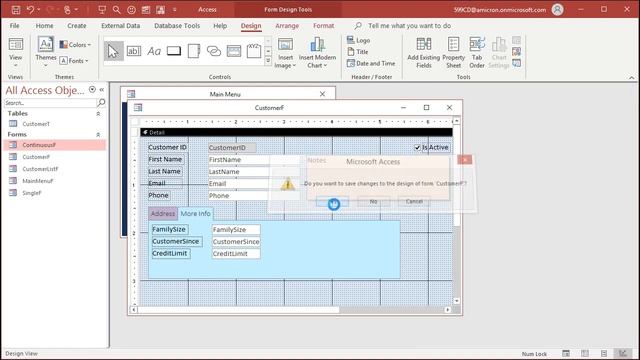The image size is (640, 360).
Task: Add a Logo to the form header
Action: 358,40
